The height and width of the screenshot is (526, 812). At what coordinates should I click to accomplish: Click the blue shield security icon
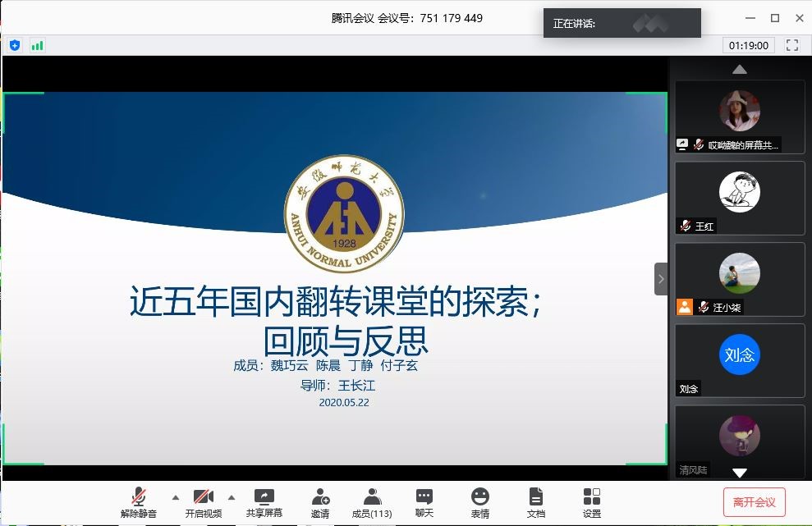click(15, 45)
